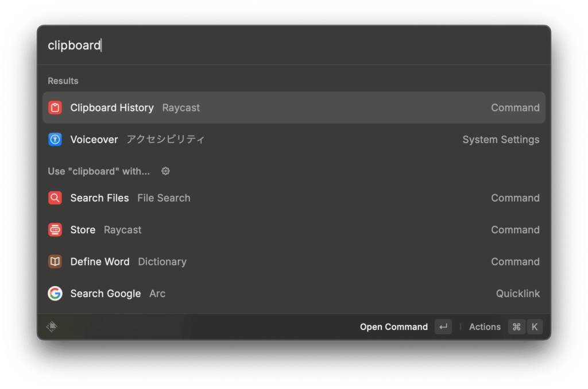Click the Command label on Define Word row
This screenshot has height=389, width=588.
(x=515, y=261)
